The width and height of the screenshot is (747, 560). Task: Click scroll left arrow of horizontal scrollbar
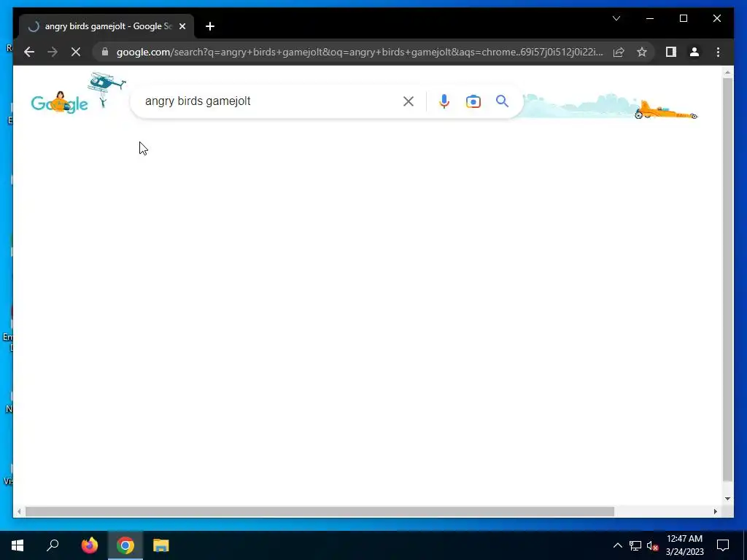[19, 511]
